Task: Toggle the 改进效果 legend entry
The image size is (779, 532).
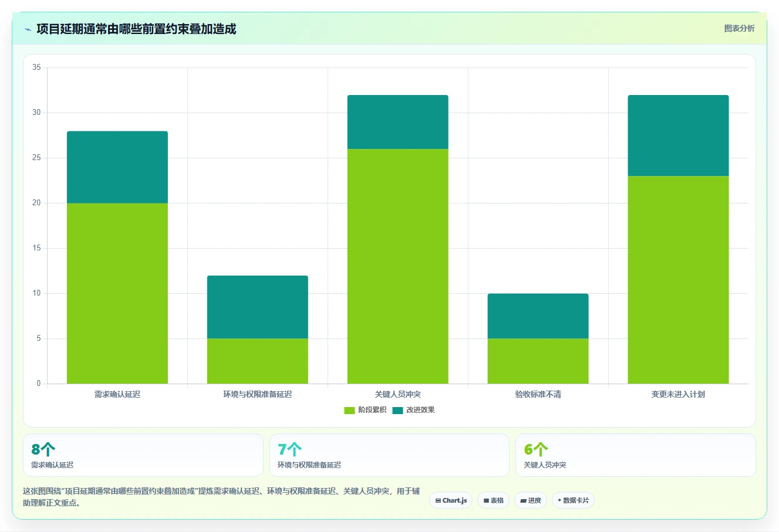Action: [x=413, y=410]
